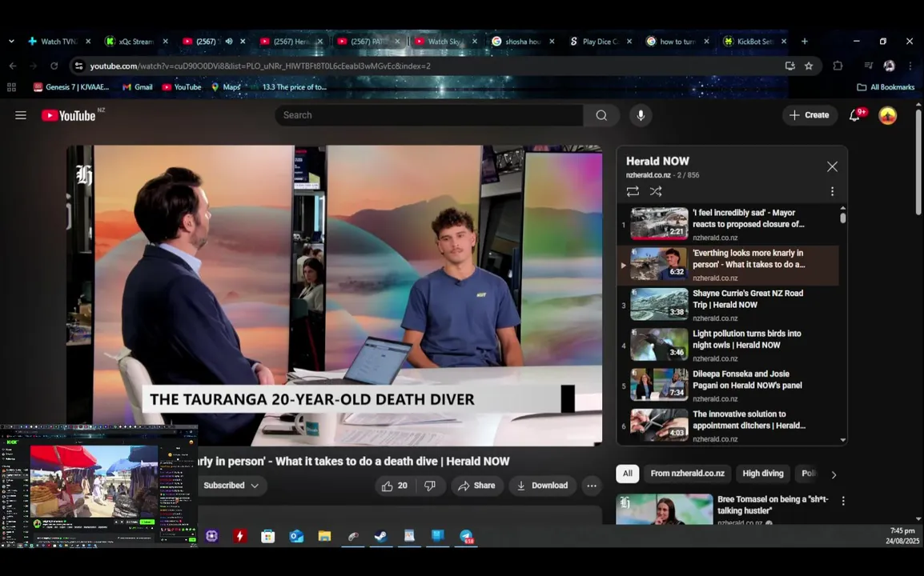Reload the page
The width and height of the screenshot is (924, 576).
(x=54, y=66)
